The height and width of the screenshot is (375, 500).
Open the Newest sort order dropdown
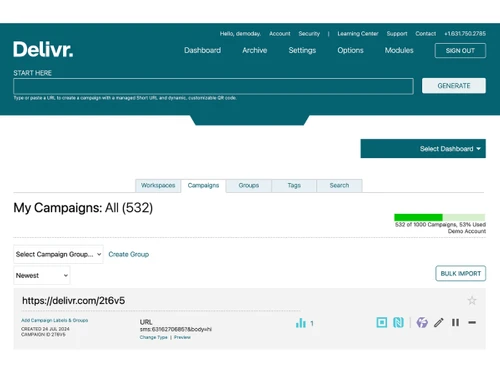point(42,275)
